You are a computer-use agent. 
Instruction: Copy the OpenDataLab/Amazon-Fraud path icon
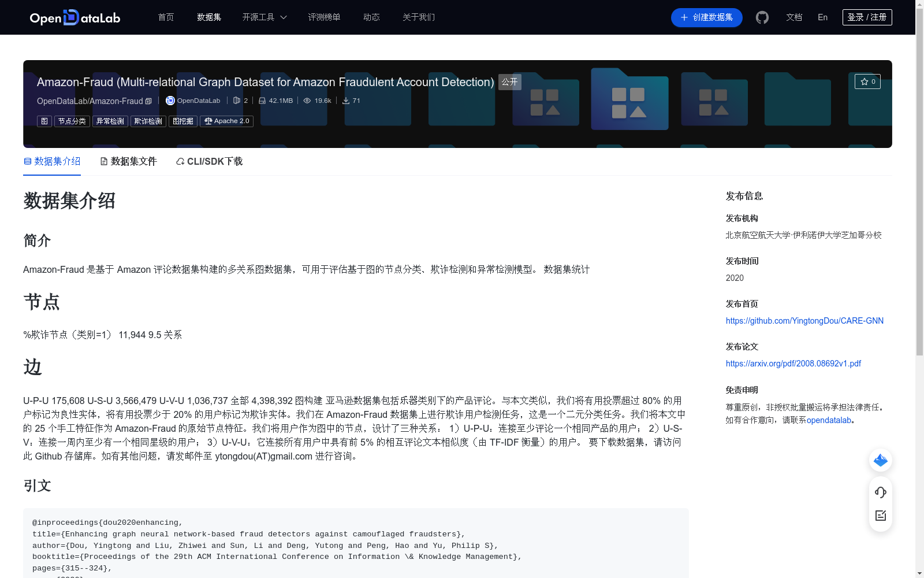(x=148, y=101)
